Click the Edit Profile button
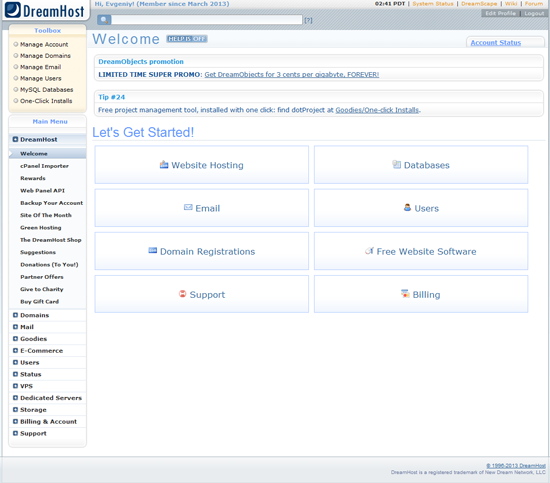This screenshot has width=550, height=483. 500,13
